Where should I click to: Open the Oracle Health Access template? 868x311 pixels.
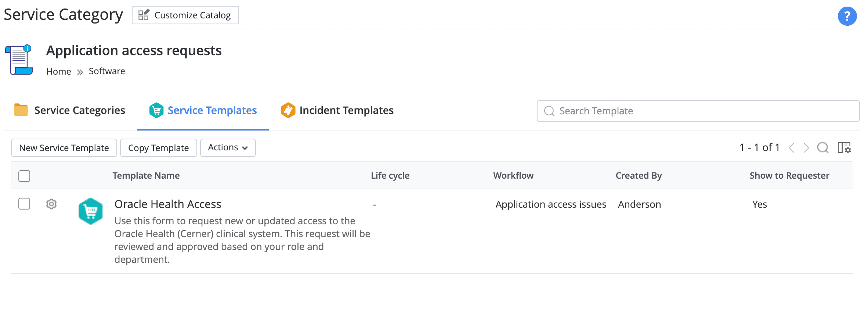(168, 204)
